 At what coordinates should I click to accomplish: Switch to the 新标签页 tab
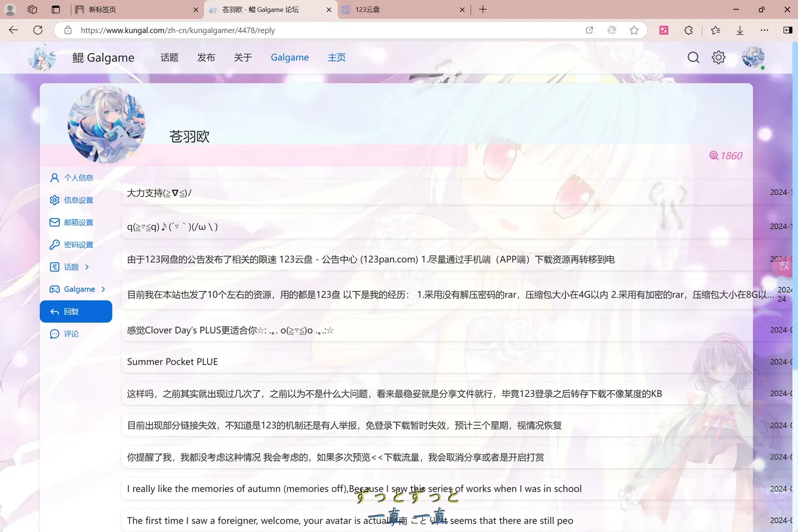137,9
